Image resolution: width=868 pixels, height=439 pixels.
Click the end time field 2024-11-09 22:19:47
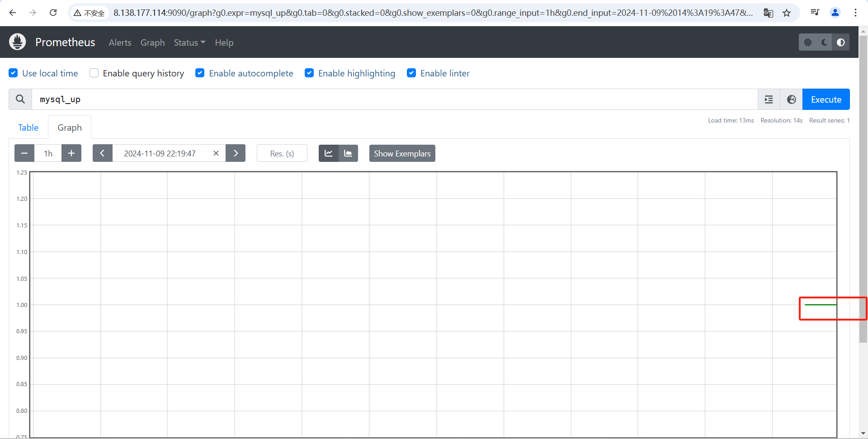160,153
